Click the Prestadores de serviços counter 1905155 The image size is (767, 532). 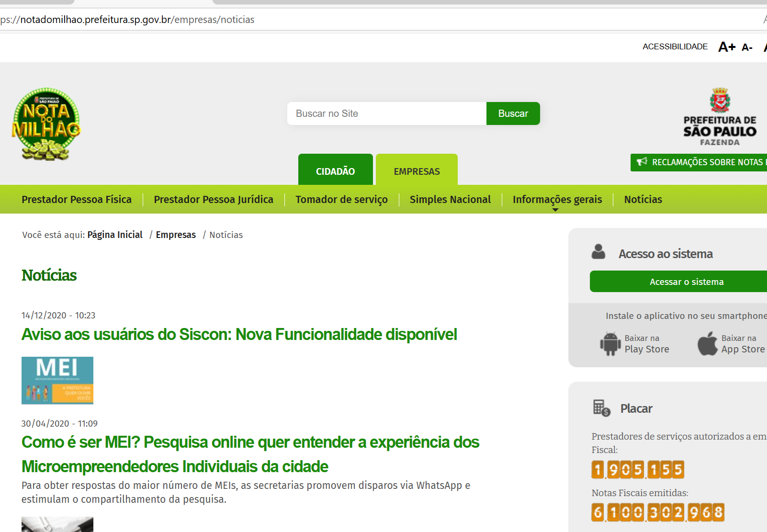[x=638, y=470]
